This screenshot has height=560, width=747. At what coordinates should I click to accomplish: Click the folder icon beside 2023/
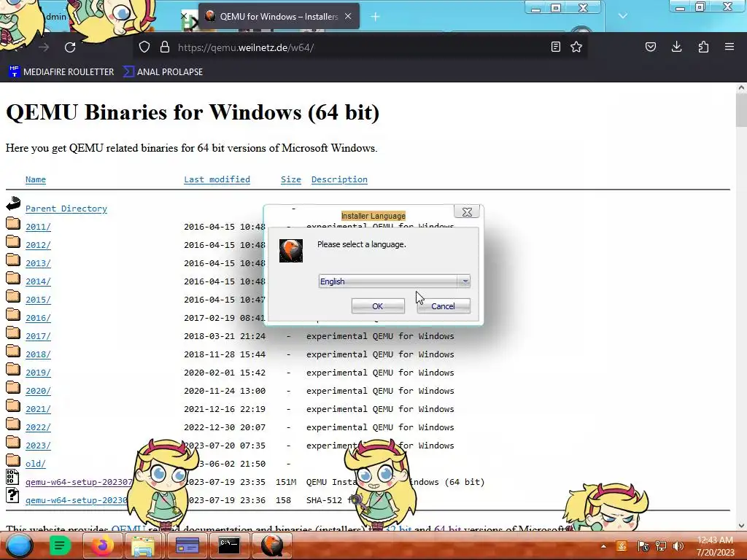13,443
